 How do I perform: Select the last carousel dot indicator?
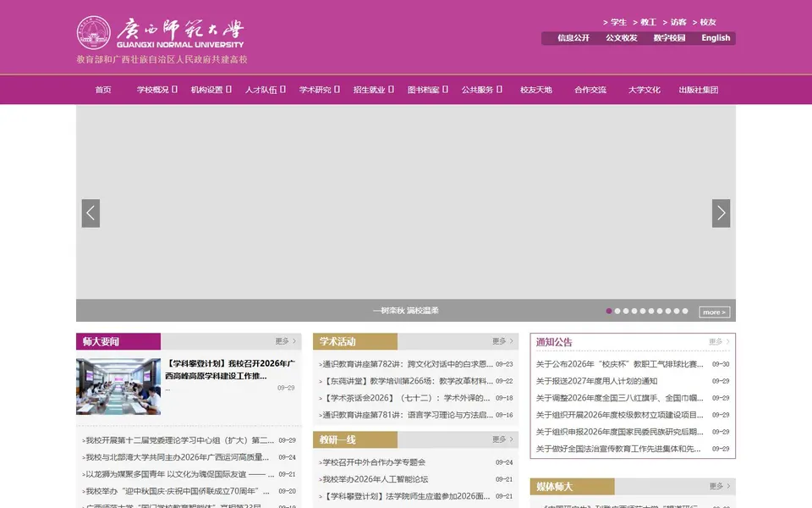click(x=685, y=311)
